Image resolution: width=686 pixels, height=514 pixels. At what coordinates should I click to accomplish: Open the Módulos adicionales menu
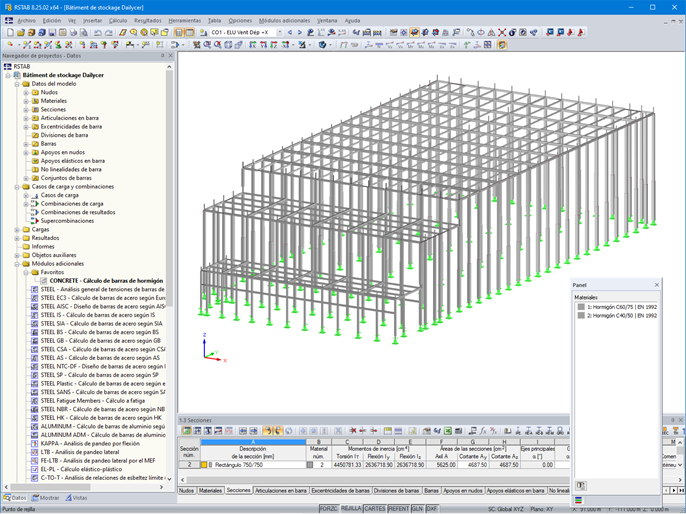[x=284, y=21]
